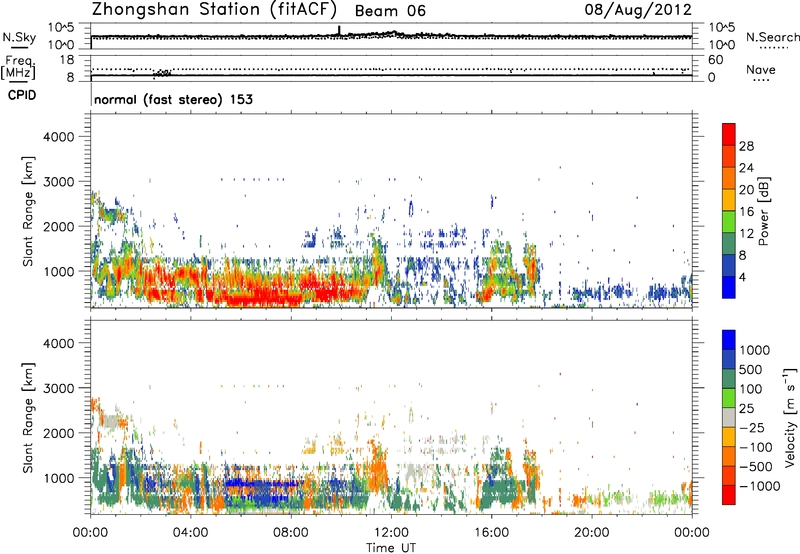Click the gray segment of the Velocity colorbar
This screenshot has height=554, width=800.
pos(729,417)
